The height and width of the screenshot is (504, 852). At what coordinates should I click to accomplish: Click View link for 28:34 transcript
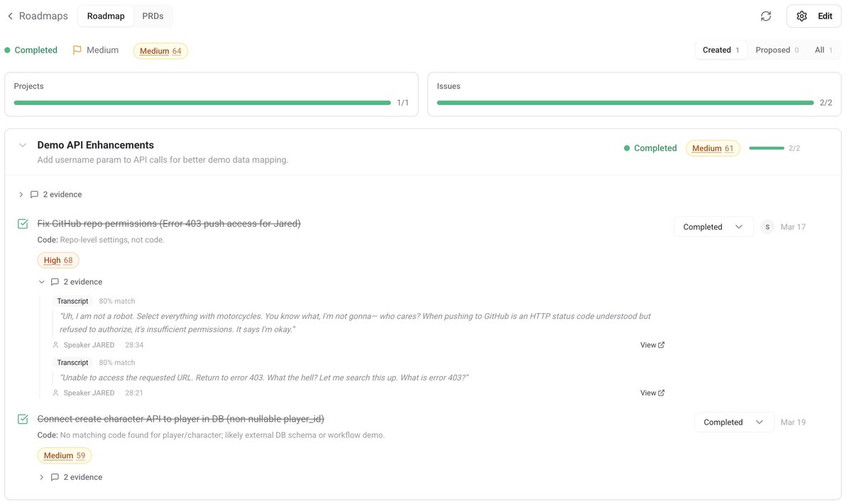652,345
